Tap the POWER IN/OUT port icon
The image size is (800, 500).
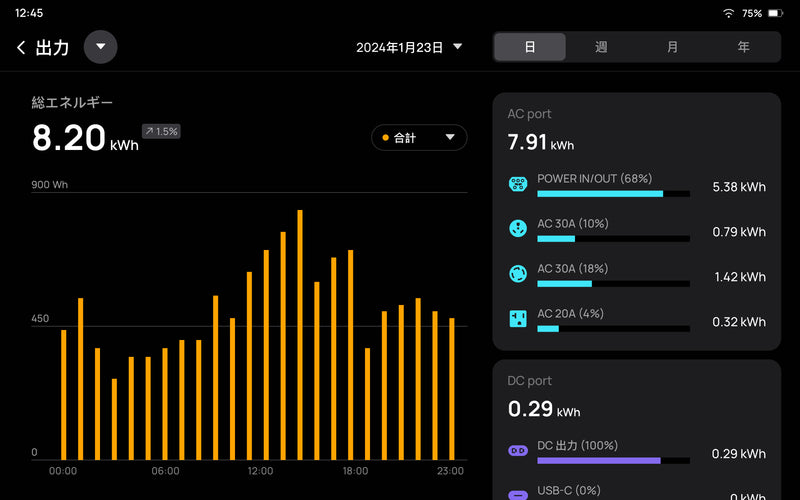coord(518,184)
